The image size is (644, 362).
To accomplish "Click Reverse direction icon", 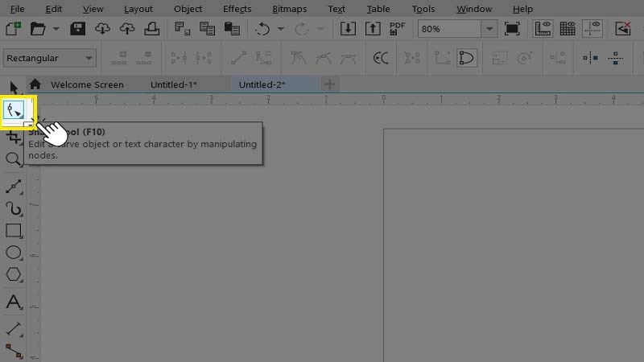I will pos(381,58).
